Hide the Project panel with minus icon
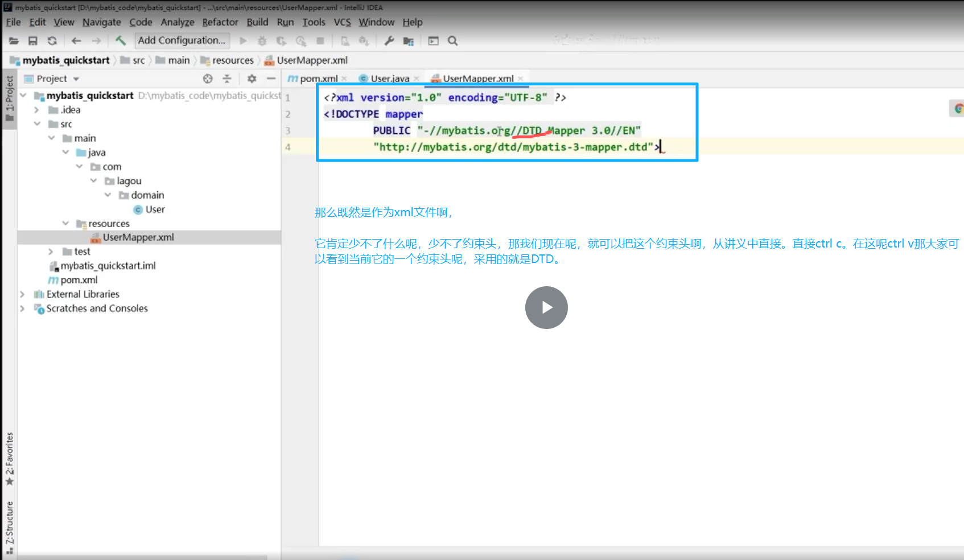This screenshot has width=964, height=560. 271,79
